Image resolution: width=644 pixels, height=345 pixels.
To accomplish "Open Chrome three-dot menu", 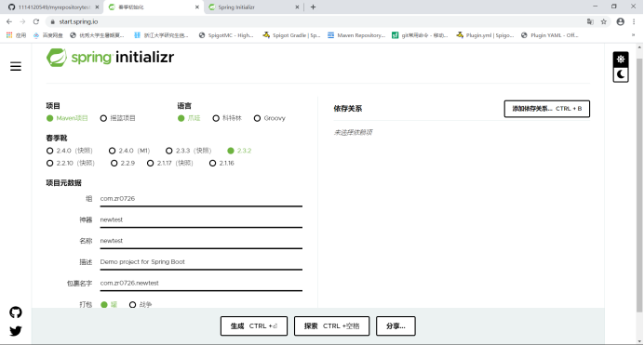I will [x=634, y=21].
